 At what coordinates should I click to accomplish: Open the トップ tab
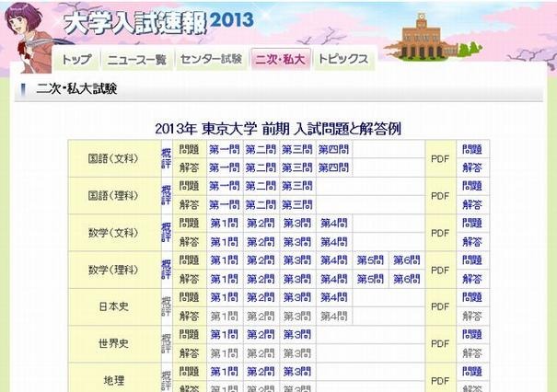tap(76, 59)
